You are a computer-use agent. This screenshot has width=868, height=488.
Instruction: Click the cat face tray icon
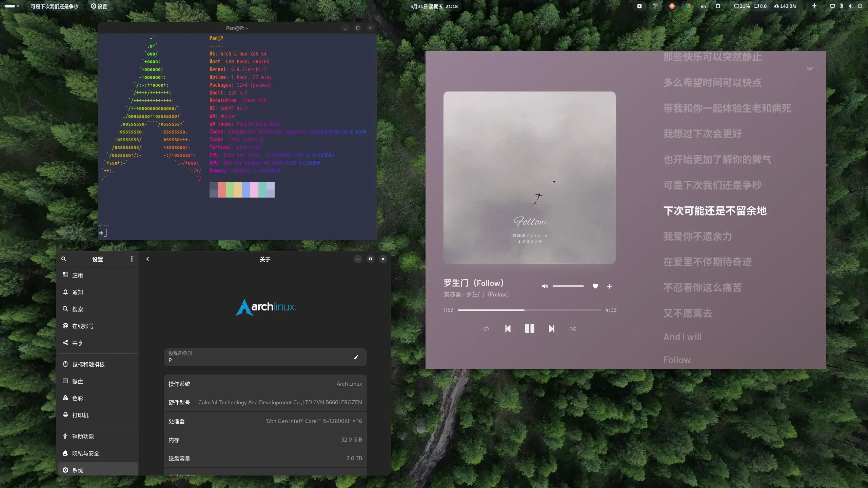[x=672, y=6]
